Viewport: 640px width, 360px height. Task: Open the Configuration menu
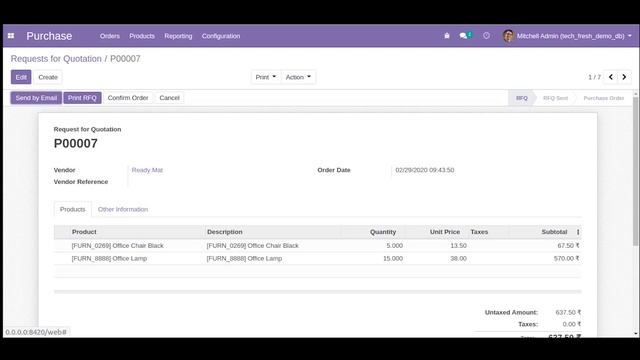(221, 36)
